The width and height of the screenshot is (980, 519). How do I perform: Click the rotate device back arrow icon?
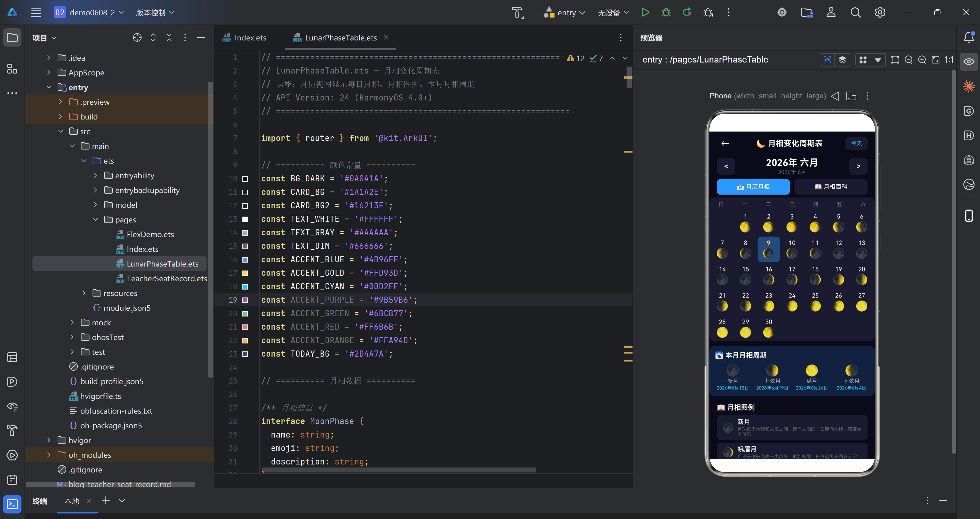[x=835, y=96]
